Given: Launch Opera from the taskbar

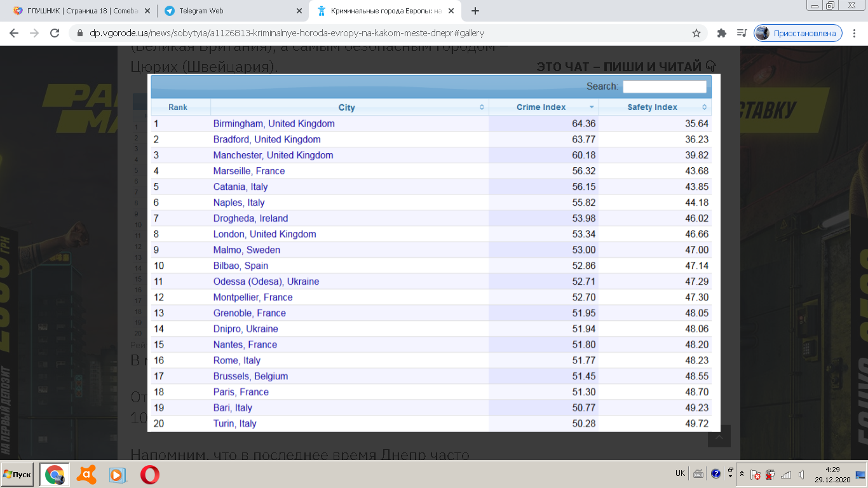Looking at the screenshot, I should point(150,475).
